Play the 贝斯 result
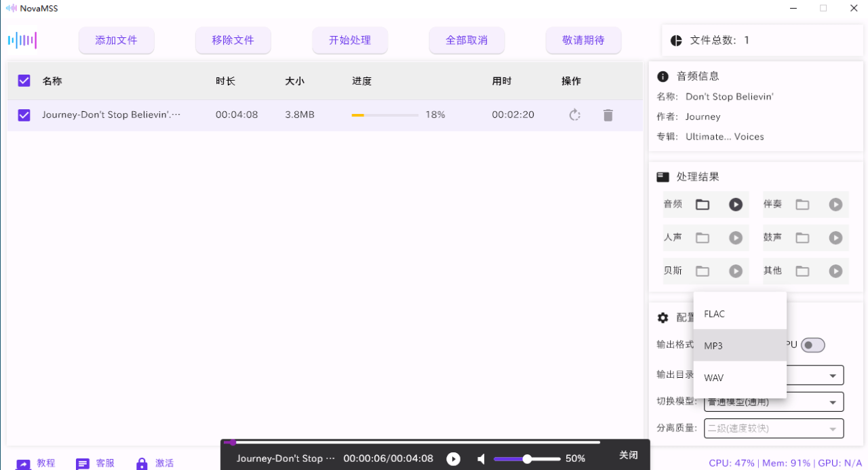The height and width of the screenshot is (470, 868). point(736,271)
